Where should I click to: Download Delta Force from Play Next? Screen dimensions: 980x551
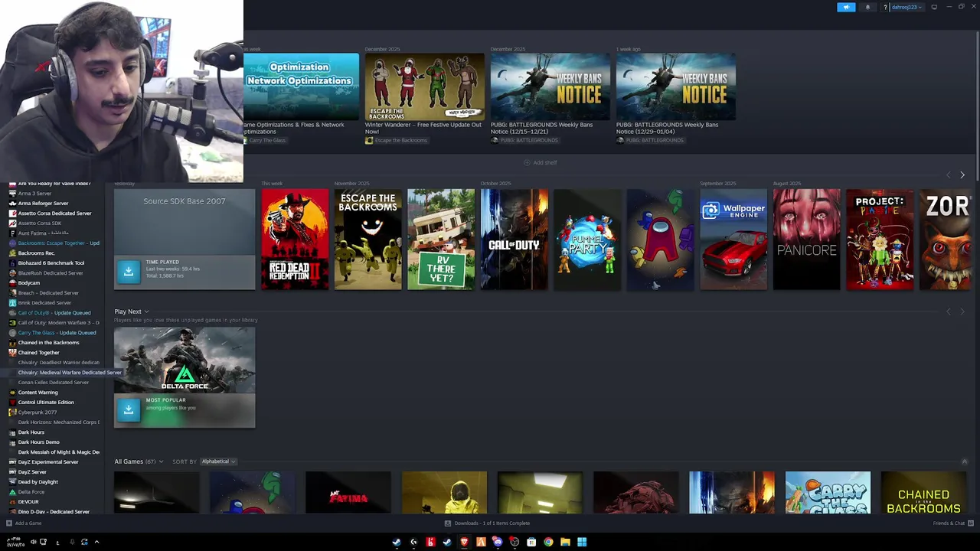point(129,409)
